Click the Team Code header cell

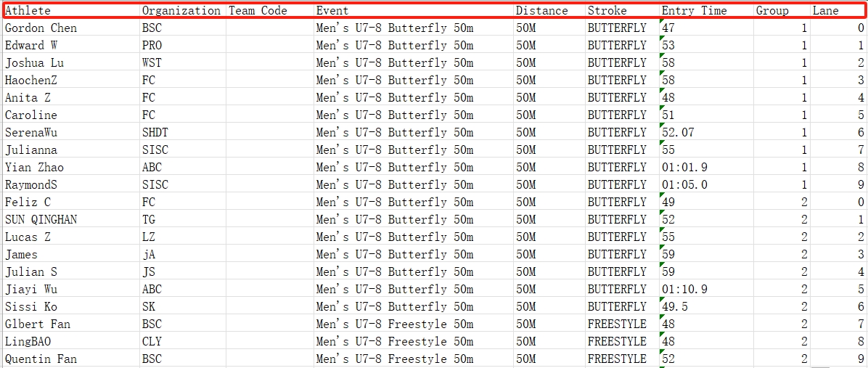pos(269,11)
